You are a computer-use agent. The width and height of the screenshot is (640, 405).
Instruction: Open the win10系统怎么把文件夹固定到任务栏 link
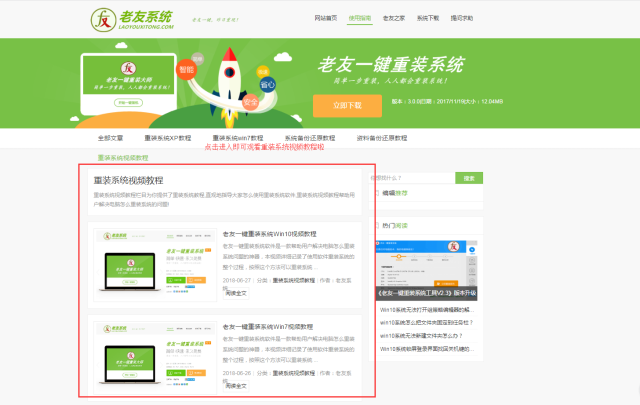coord(426,323)
